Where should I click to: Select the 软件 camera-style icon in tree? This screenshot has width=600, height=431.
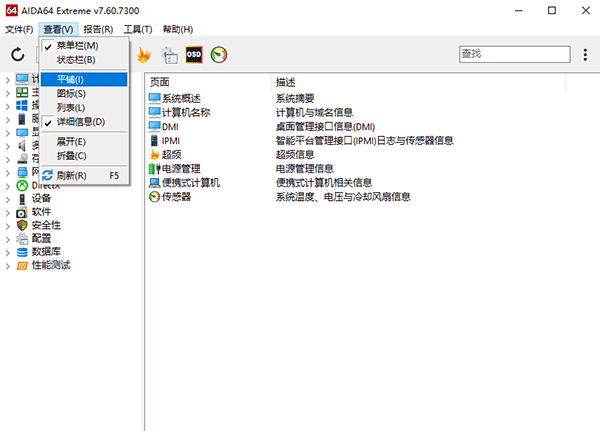22,212
